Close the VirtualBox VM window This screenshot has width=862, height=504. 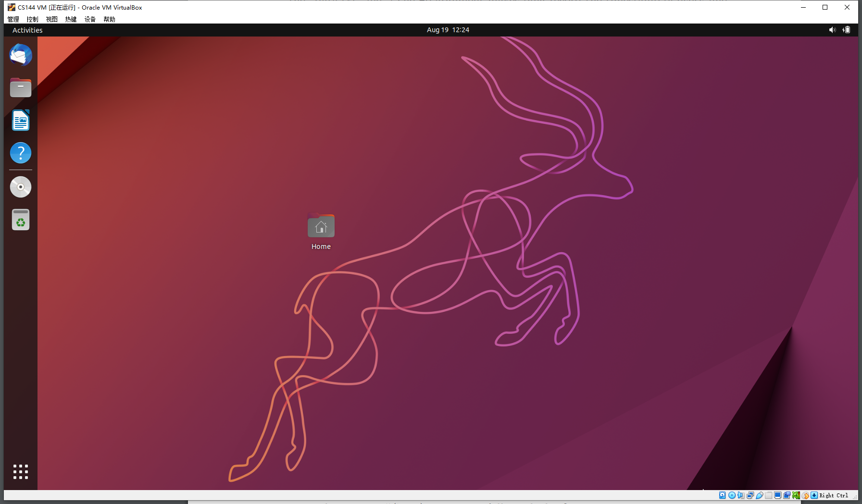847,7
